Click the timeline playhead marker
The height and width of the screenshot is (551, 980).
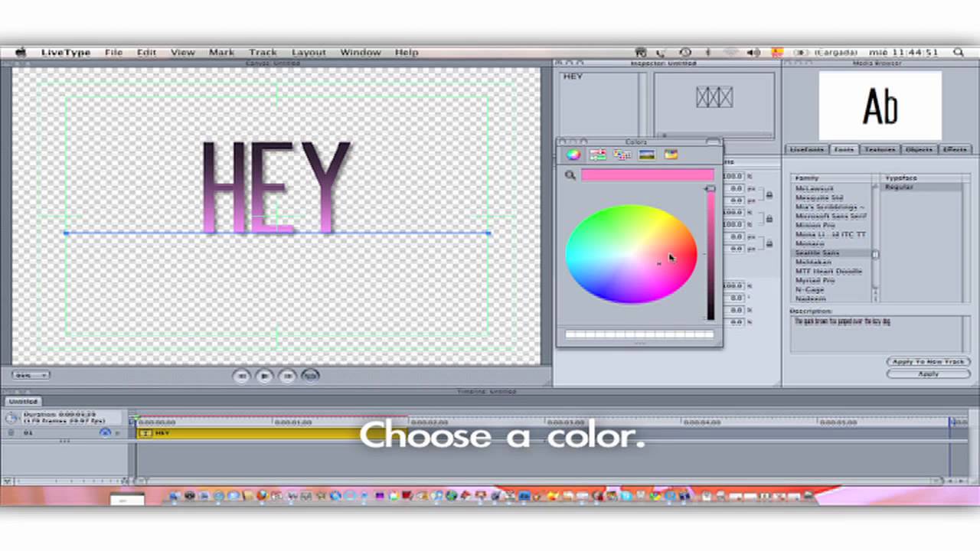coord(136,420)
